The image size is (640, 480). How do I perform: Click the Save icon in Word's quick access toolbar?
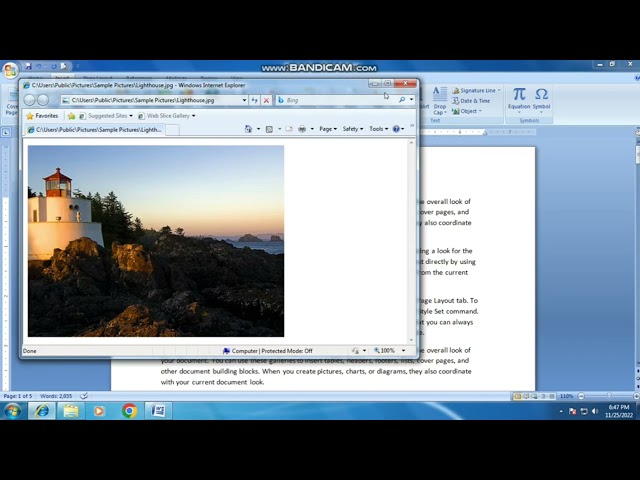tap(28, 66)
